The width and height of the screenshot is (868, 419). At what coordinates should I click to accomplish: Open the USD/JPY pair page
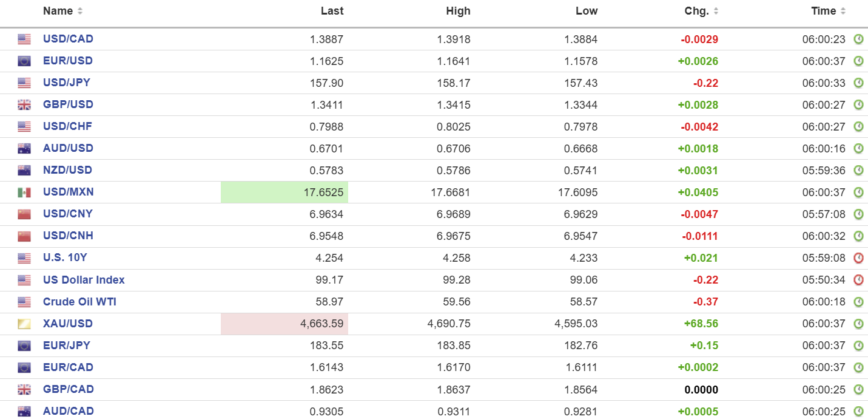(67, 83)
